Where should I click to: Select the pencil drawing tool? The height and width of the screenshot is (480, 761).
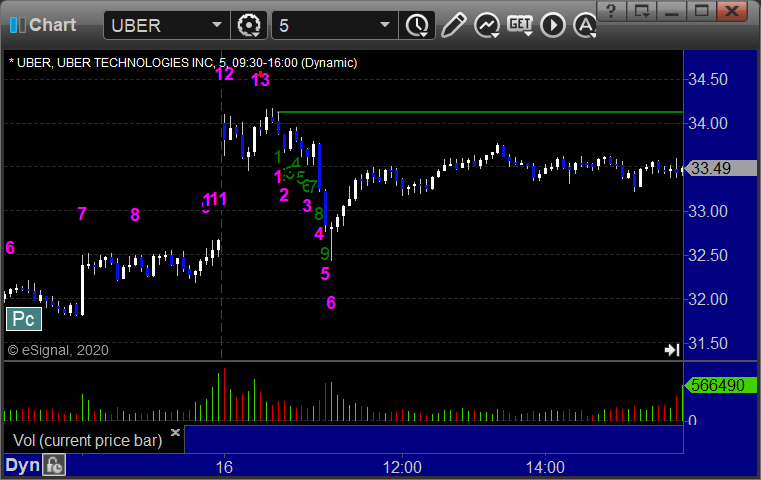[453, 25]
